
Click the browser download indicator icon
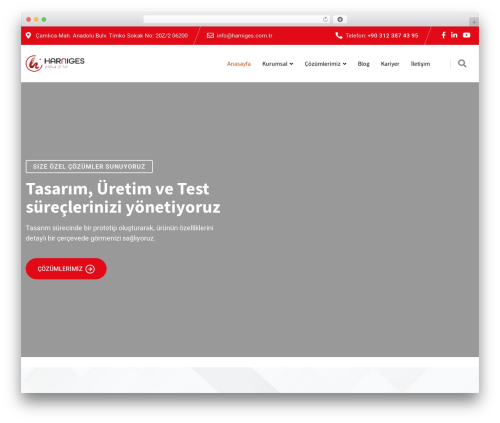point(340,19)
